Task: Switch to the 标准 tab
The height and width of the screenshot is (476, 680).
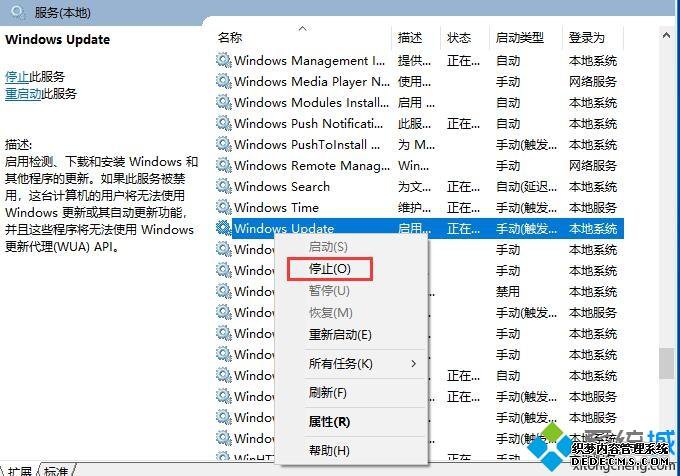Action: pyautogui.click(x=56, y=471)
